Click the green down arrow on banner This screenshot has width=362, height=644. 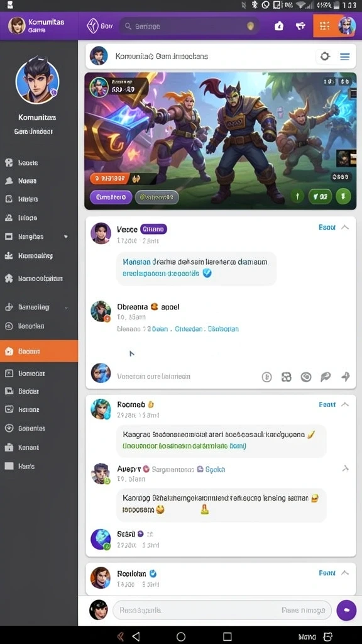pos(343,196)
